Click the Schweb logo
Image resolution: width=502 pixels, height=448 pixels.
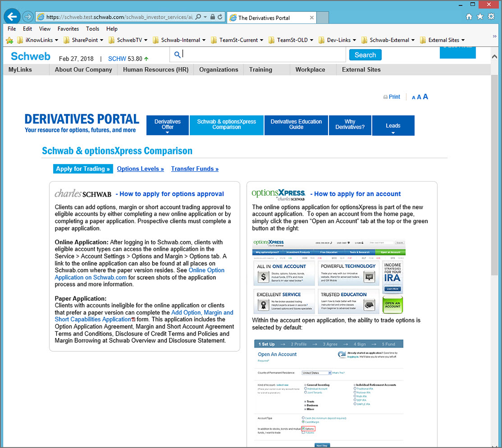[x=31, y=56]
